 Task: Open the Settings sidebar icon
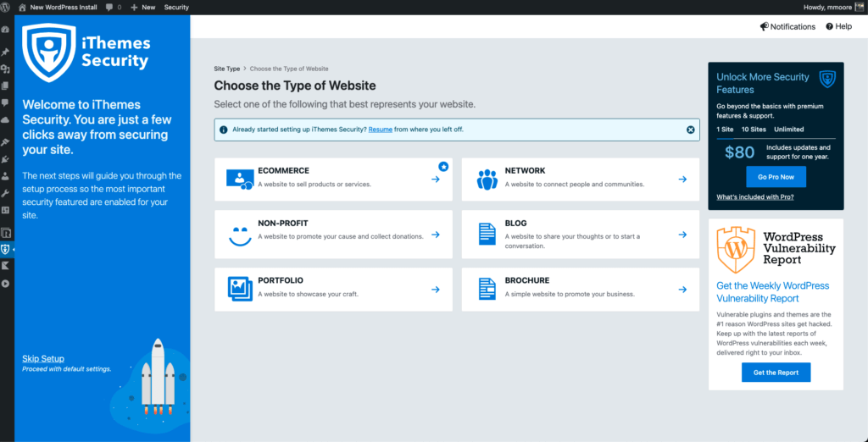click(x=6, y=210)
